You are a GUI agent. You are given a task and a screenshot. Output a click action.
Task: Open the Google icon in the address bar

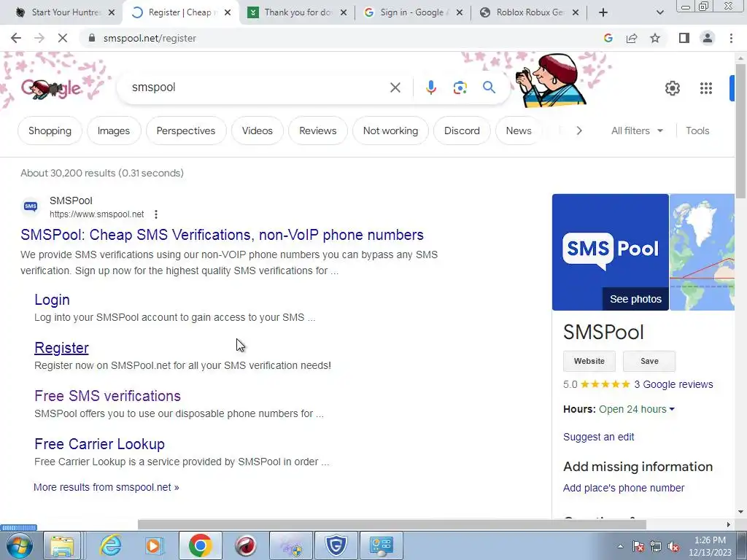608,38
